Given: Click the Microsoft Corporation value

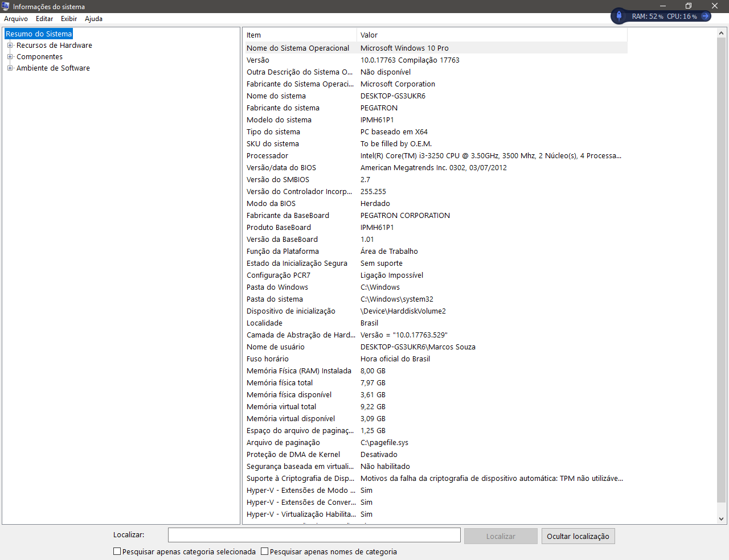Looking at the screenshot, I should [x=398, y=84].
